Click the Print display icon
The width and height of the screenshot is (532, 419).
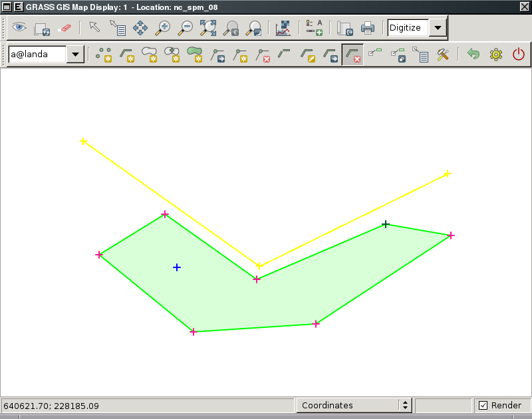pos(368,28)
